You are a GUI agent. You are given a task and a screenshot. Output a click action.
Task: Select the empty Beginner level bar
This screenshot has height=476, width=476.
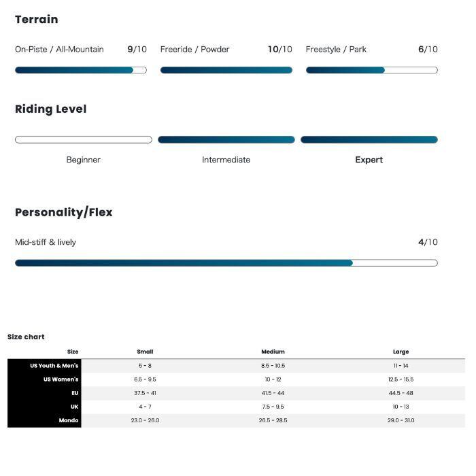pyautogui.click(x=84, y=139)
